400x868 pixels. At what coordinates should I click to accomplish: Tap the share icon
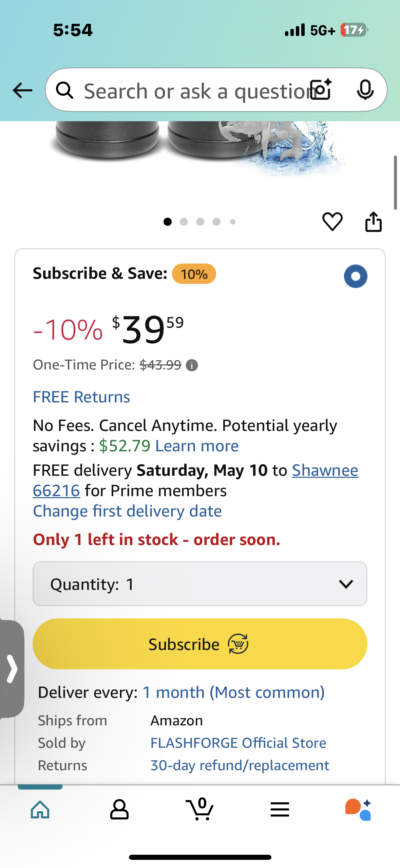[x=373, y=222]
